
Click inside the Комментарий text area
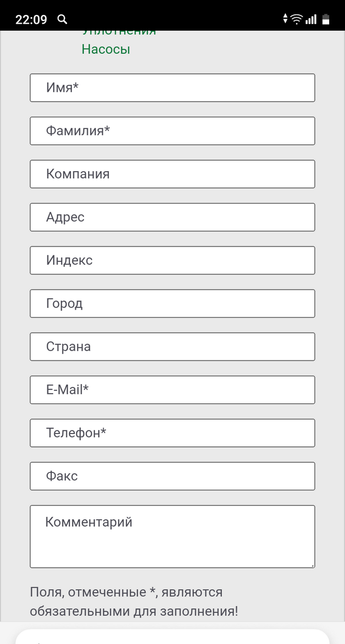172,537
